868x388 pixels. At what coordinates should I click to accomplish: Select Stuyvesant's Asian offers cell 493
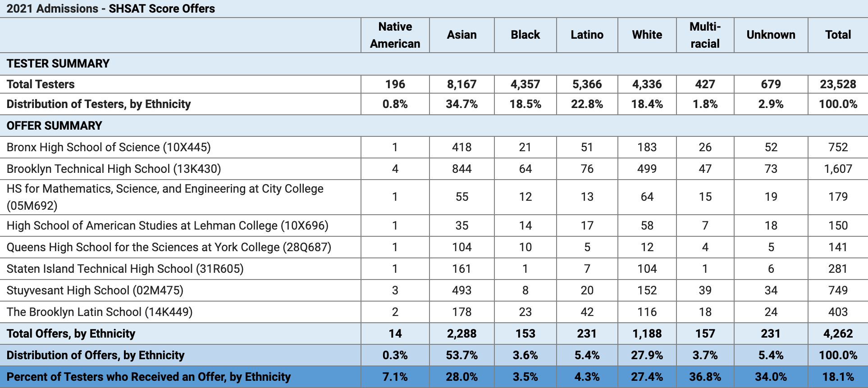click(x=461, y=290)
